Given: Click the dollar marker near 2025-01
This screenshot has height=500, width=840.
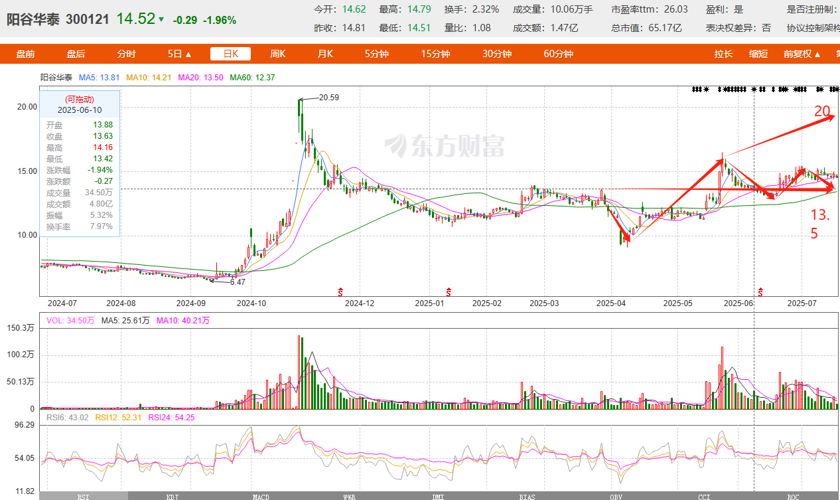Looking at the screenshot, I should tap(448, 292).
